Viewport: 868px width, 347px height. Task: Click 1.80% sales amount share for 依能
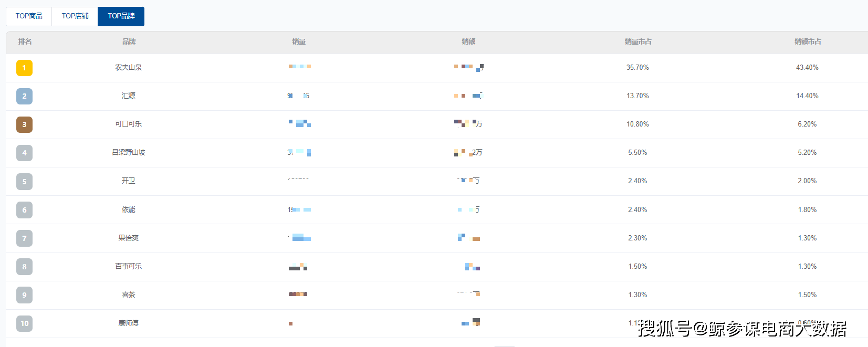tap(807, 210)
